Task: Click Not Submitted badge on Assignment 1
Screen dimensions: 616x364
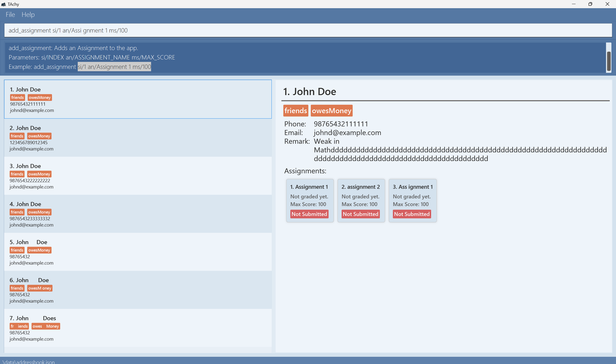Action: tap(309, 214)
